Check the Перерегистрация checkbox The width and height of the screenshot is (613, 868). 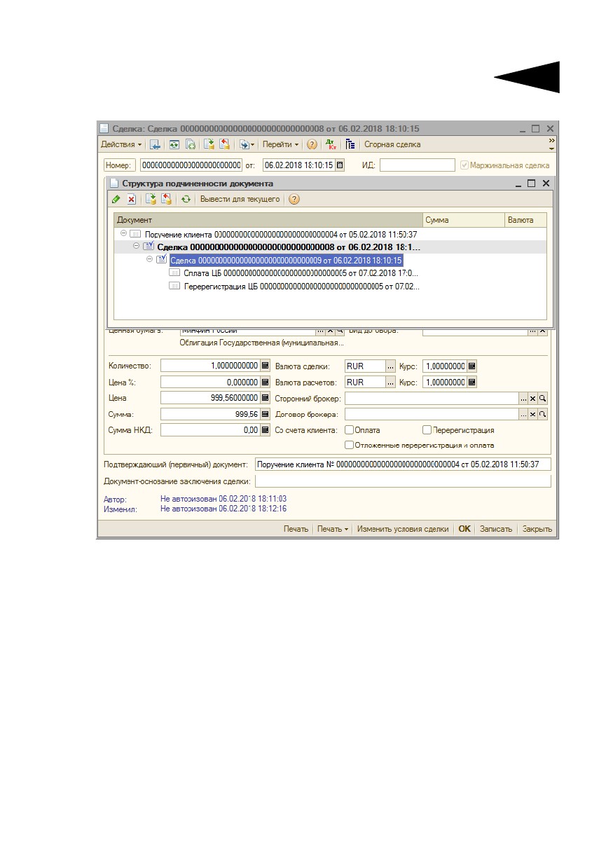point(427,430)
